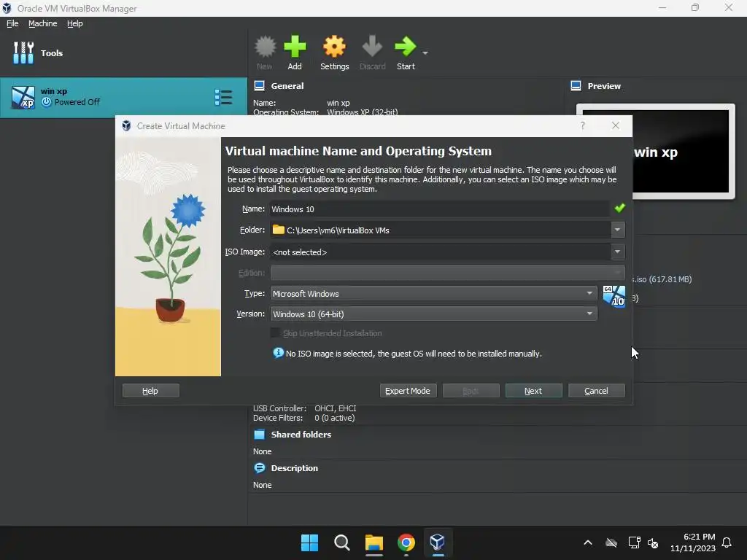Viewport: 747px width, 560px height.
Task: Click the Name field containing Windows 10
Action: point(439,209)
